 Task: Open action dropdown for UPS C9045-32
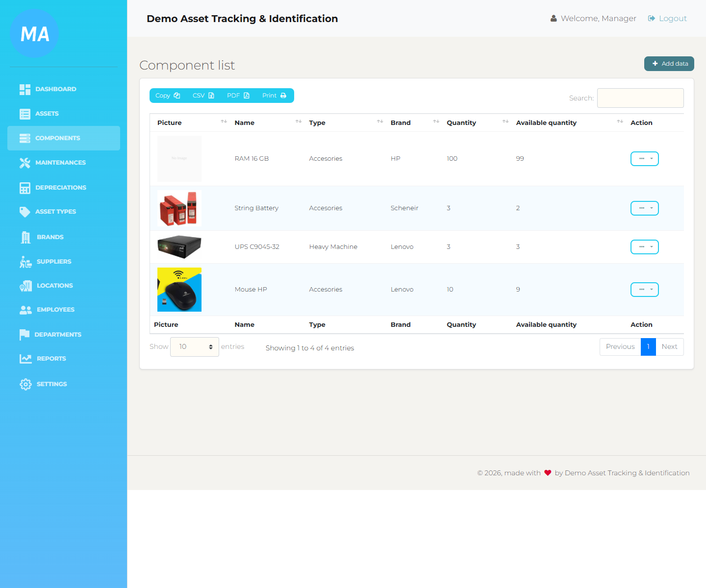click(x=644, y=247)
